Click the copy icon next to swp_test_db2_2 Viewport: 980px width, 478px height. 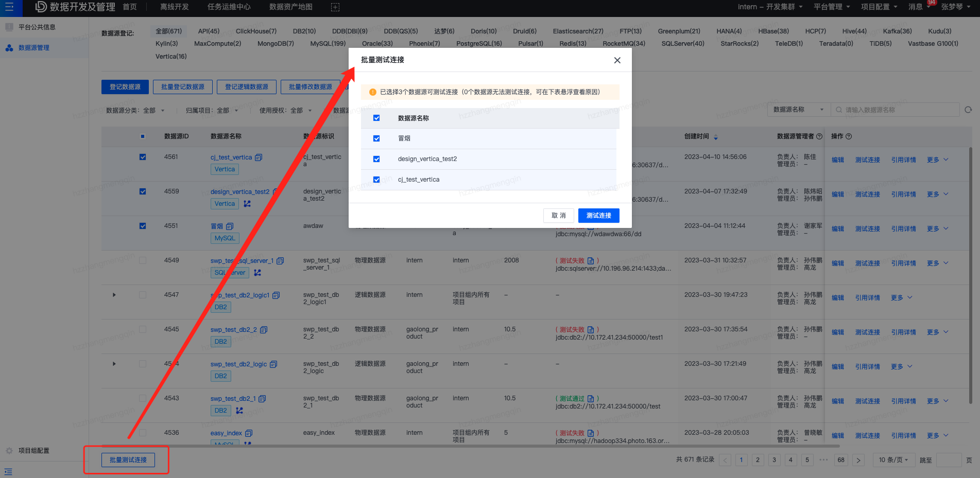pos(264,330)
